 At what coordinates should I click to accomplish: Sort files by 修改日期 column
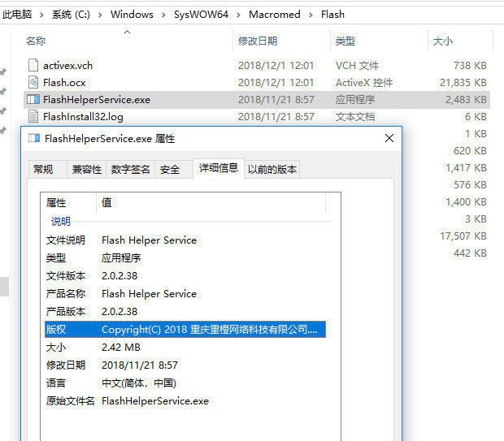coord(258,41)
